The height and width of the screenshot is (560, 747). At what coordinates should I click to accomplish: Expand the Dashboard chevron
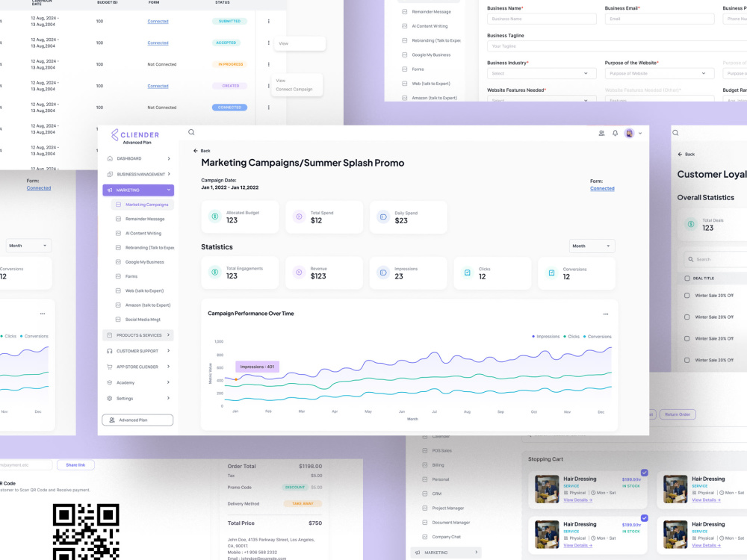169,158
